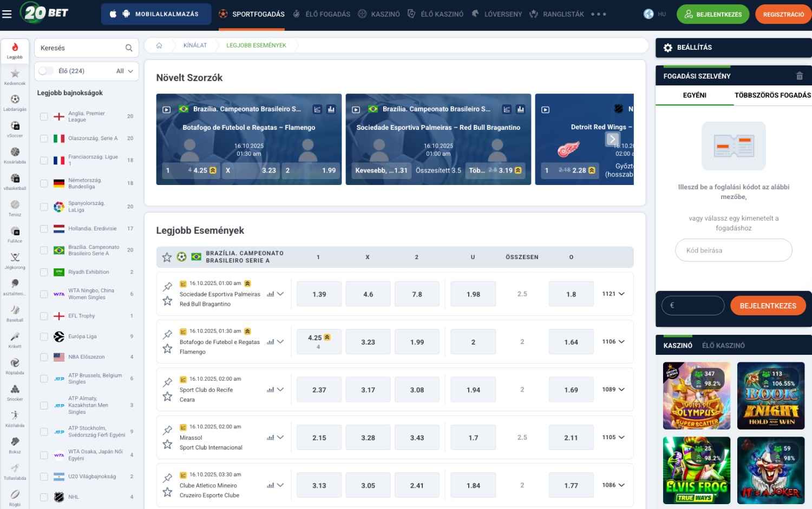Click the home breadcrumb icon
Viewport: 812px width, 509px height.
[x=159, y=45]
